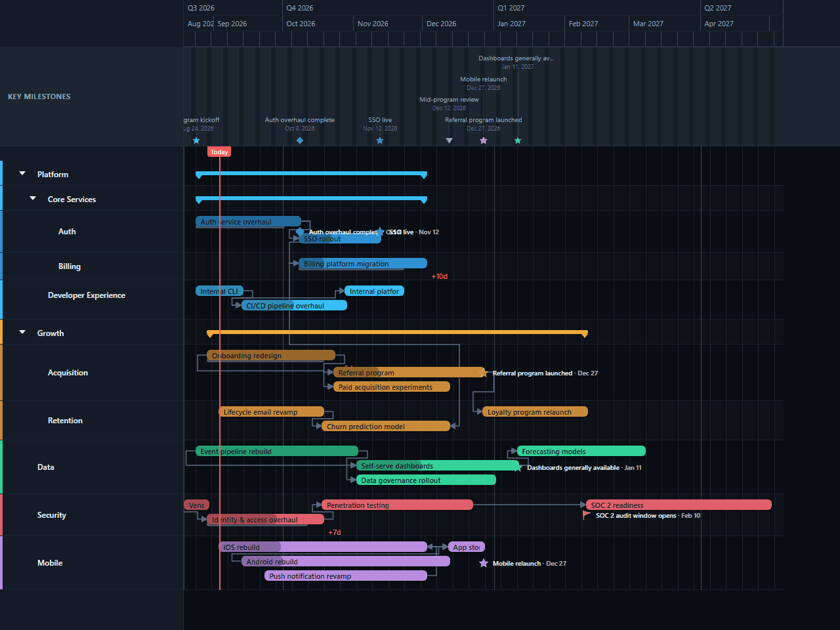The width and height of the screenshot is (840, 630).
Task: Click the Event pipeline rebuild bar
Action: pyautogui.click(x=277, y=451)
